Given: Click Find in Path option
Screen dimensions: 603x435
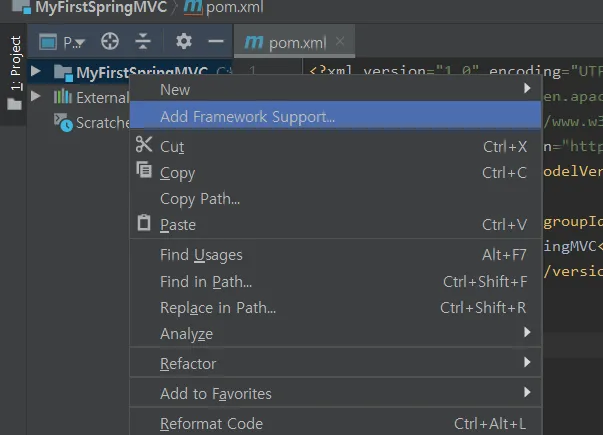Looking at the screenshot, I should pyautogui.click(x=206, y=282).
